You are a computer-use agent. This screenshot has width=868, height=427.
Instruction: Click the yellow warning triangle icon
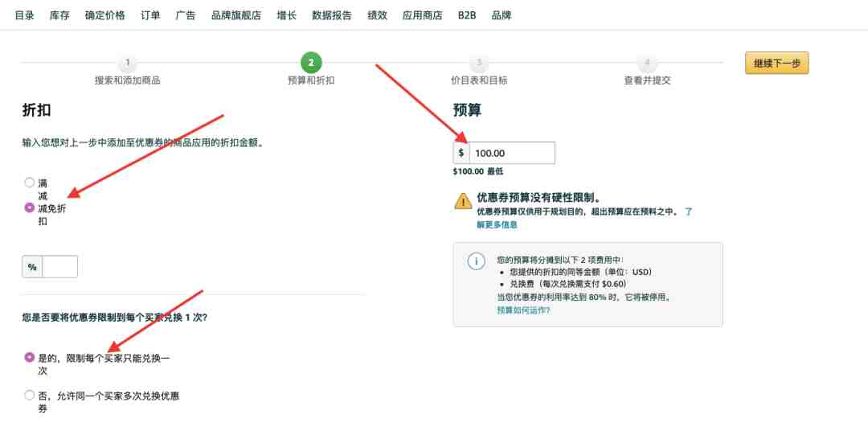pyautogui.click(x=463, y=201)
